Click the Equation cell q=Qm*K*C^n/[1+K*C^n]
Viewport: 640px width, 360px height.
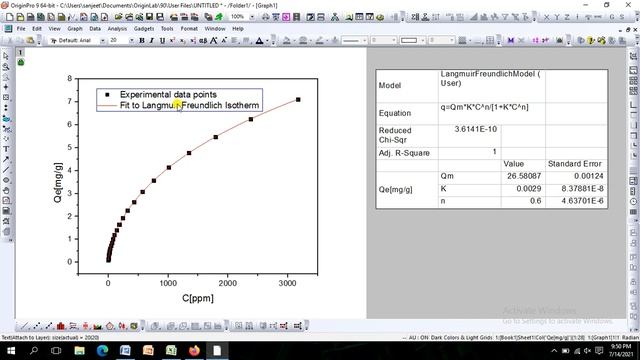[484, 107]
